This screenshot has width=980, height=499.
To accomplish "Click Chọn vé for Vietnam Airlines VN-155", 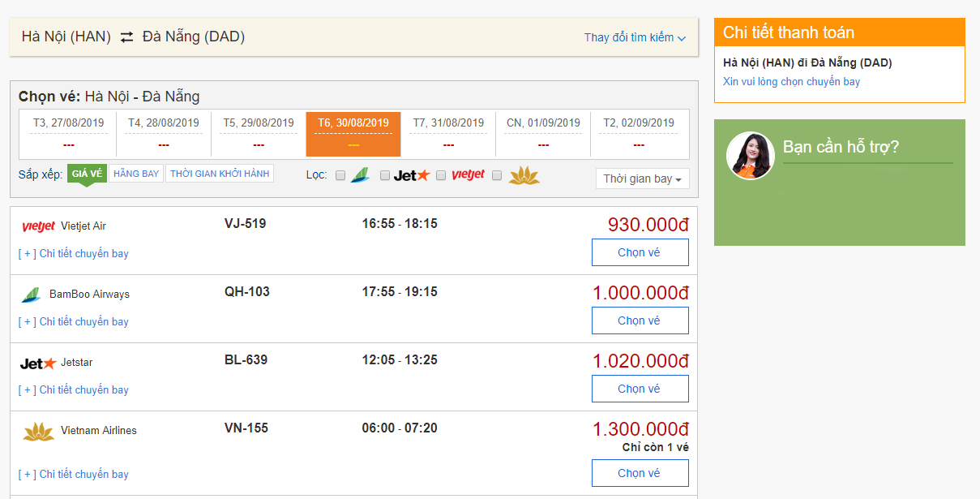I will coord(640,473).
